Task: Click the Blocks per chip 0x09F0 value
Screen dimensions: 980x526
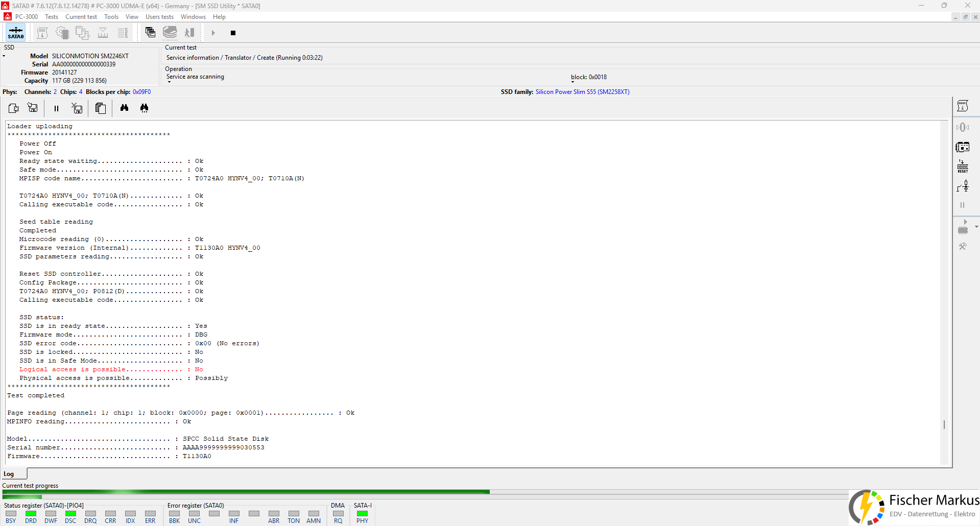Action: coord(141,92)
